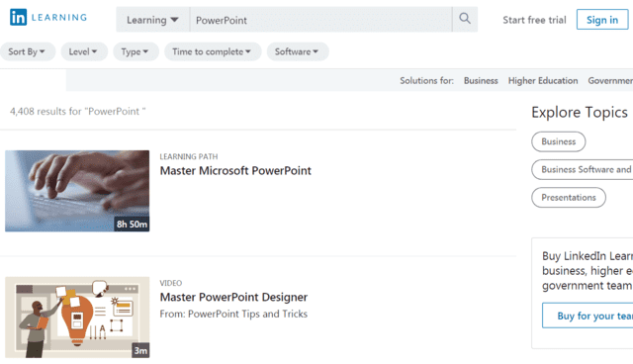The height and width of the screenshot is (364, 633).
Task: Open Master PowerPoint Designer thumbnail
Action: click(77, 318)
